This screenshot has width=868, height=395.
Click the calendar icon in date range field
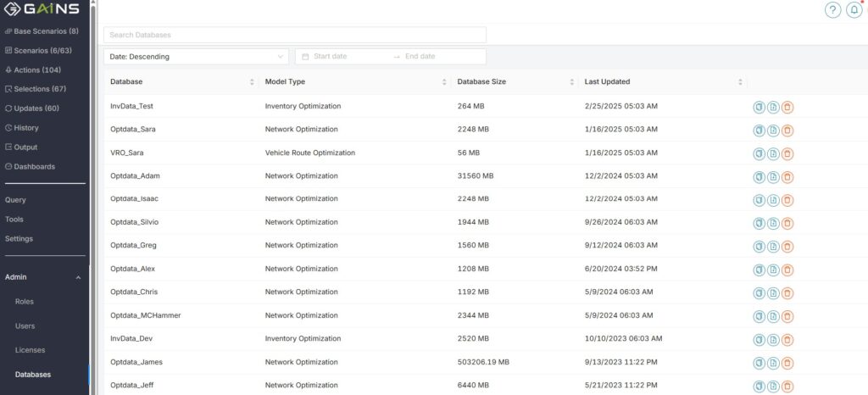pos(305,57)
